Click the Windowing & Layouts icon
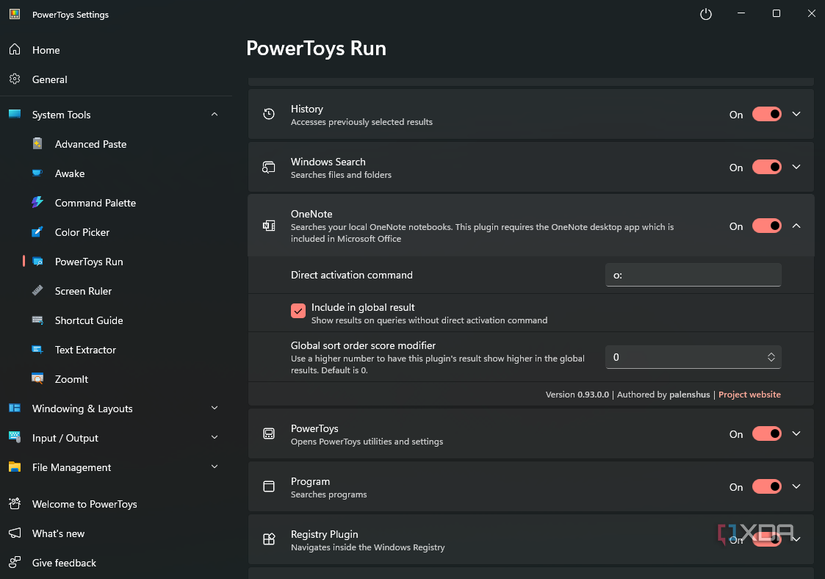Viewport: 825px width, 579px height. [x=15, y=408]
